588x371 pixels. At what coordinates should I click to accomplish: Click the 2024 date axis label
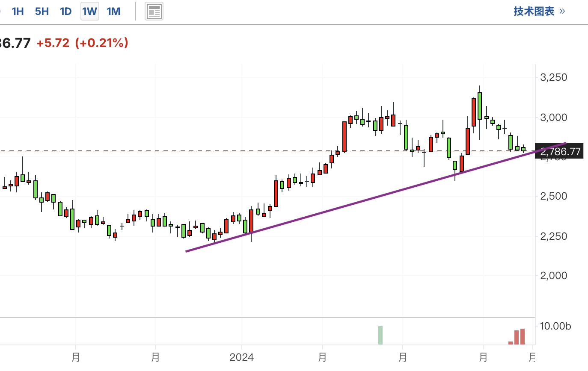(242, 357)
